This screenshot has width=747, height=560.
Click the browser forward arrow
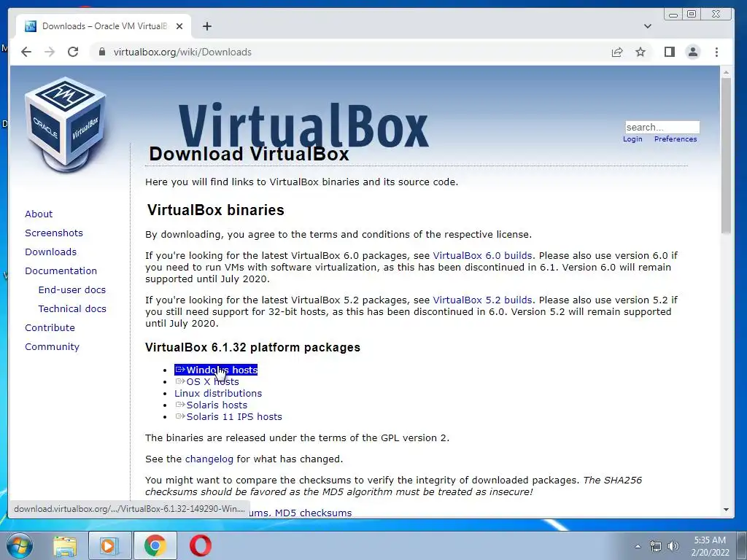tap(50, 52)
